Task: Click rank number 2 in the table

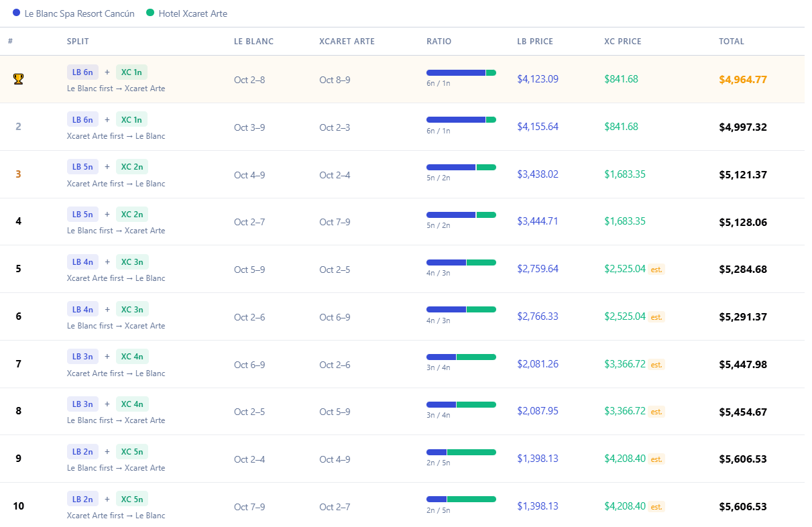Action: pyautogui.click(x=18, y=127)
